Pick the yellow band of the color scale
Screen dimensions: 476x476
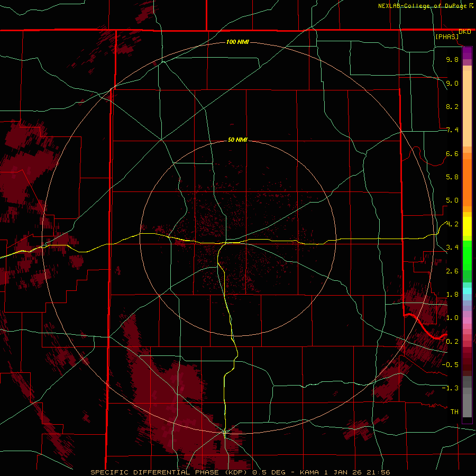(467, 226)
